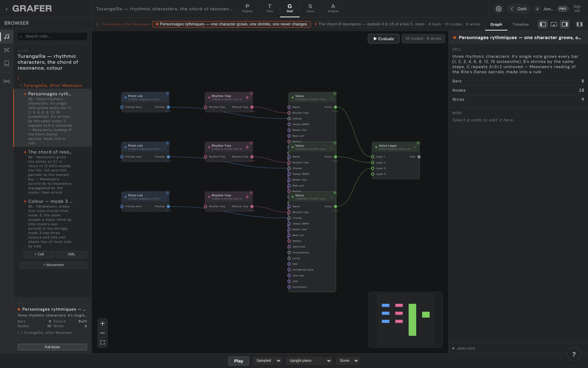Screen dimensions: 588x368
Task: Open the Full Score button
Action: pos(52,347)
